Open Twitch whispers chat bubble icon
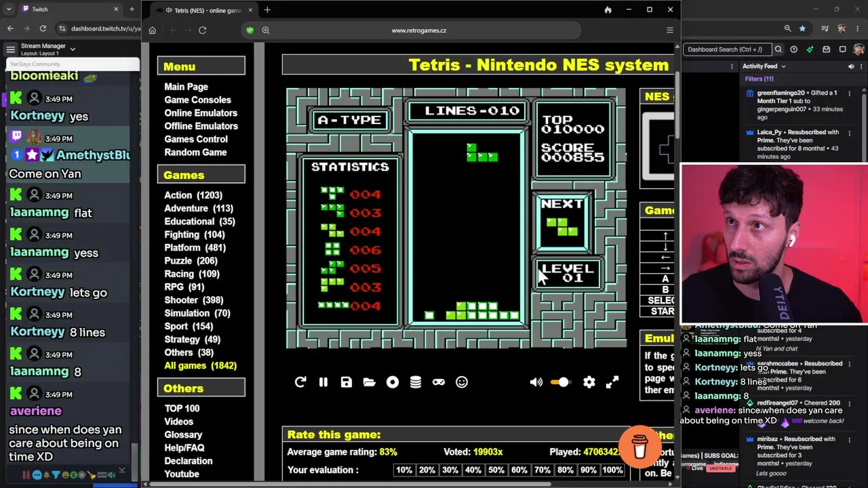Viewport: 868px width, 488px height. [x=842, y=49]
